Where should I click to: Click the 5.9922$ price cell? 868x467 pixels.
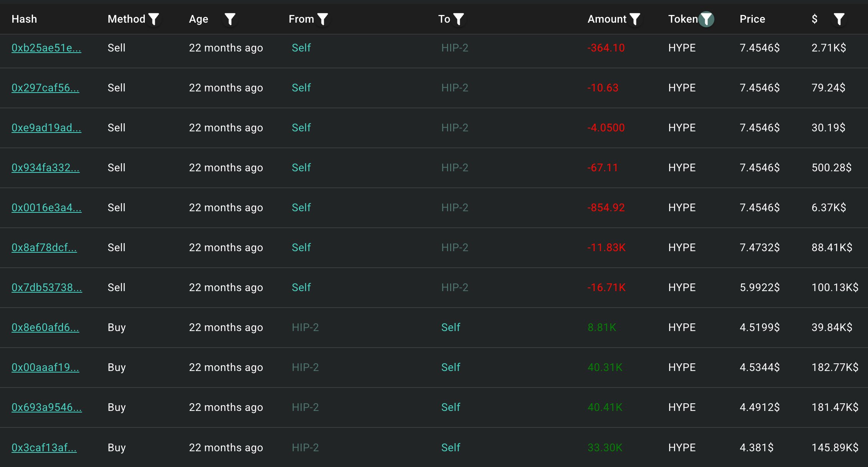click(760, 287)
